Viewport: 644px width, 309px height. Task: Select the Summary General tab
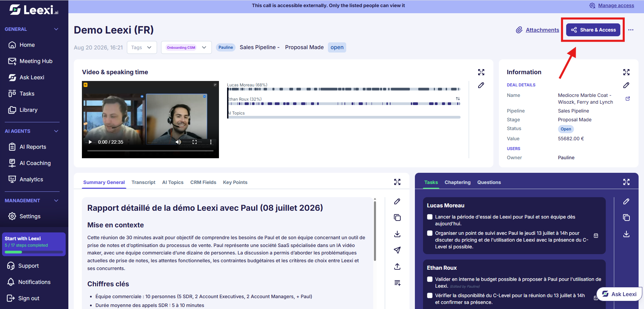104,182
